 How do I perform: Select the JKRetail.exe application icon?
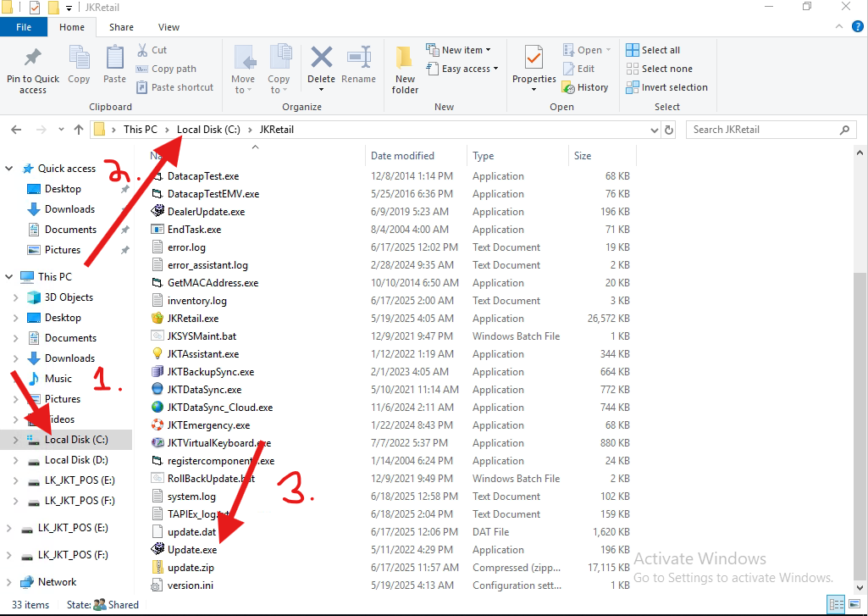coord(158,319)
